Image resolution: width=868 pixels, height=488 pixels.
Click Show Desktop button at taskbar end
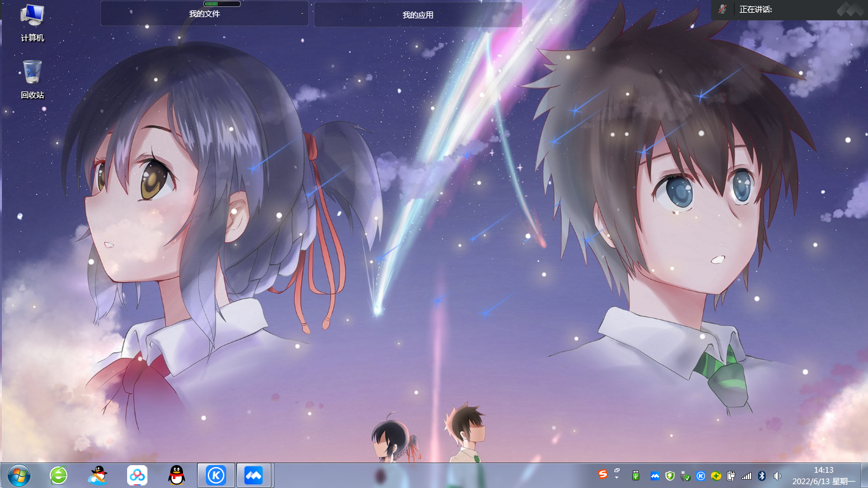pyautogui.click(x=863, y=475)
